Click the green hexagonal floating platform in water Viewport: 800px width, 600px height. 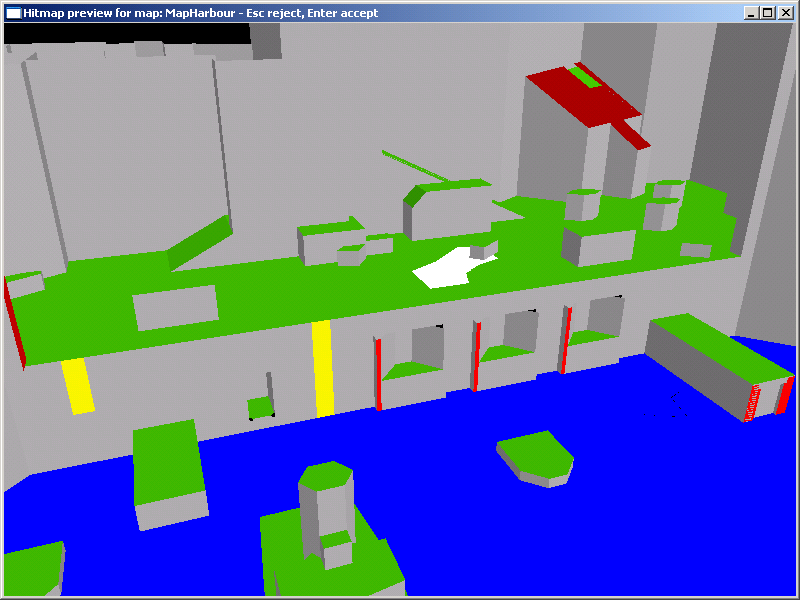pyautogui.click(x=537, y=454)
